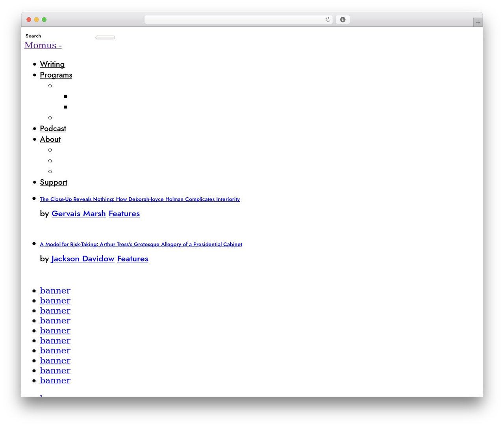Open the About menu item
Viewport: 504px width, 427px height.
50,139
